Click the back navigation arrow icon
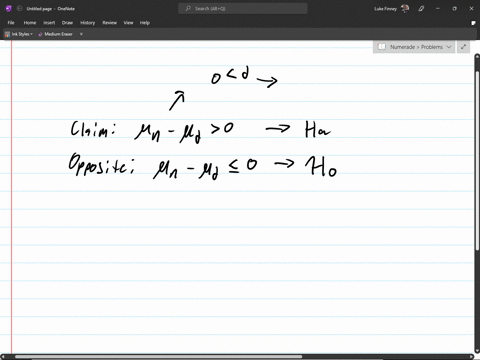 coord(19,9)
